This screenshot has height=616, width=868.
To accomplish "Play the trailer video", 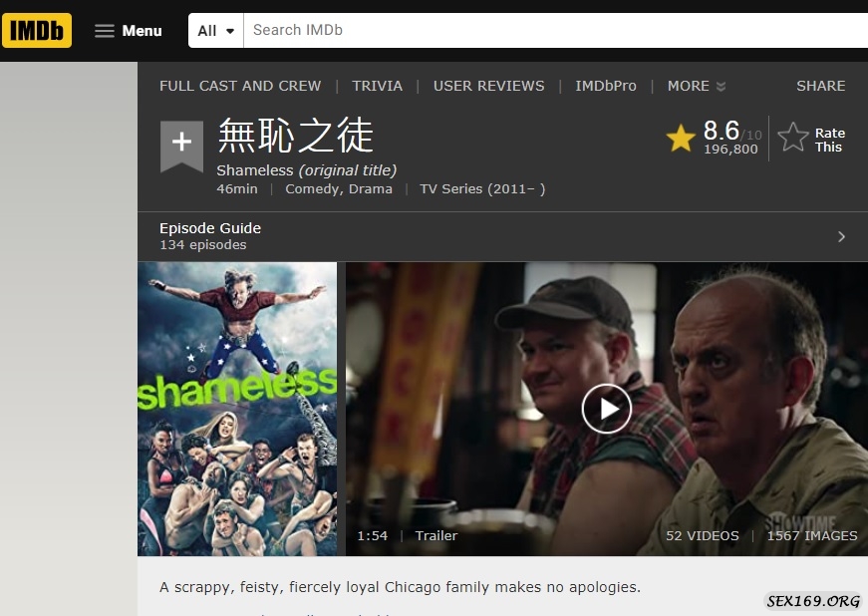I will (x=607, y=409).
